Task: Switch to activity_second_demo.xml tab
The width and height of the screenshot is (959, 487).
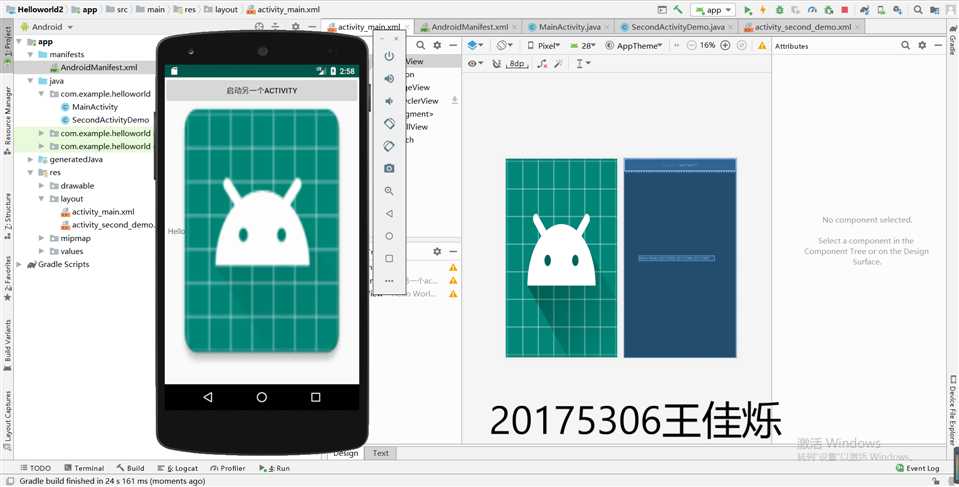Action: tap(802, 27)
